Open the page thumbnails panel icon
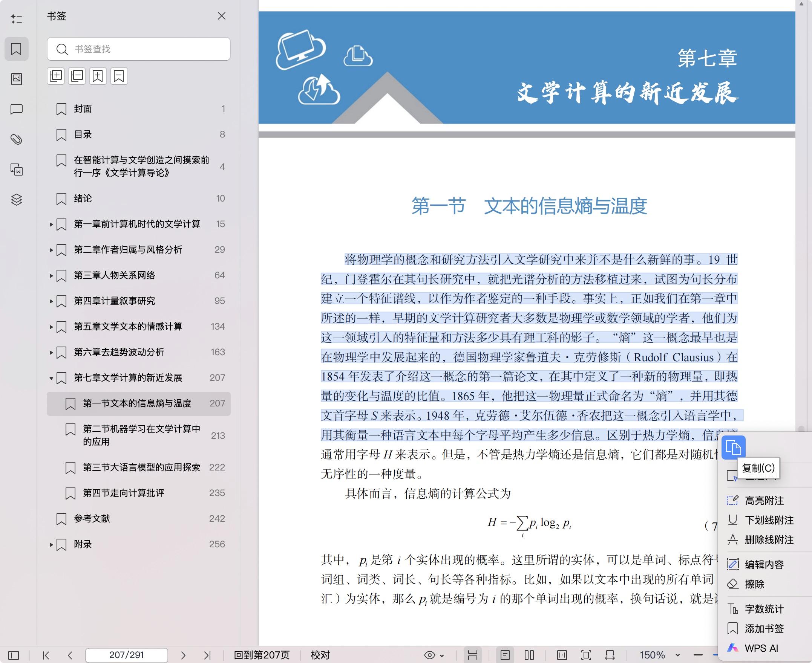The width and height of the screenshot is (812, 663). (17, 79)
